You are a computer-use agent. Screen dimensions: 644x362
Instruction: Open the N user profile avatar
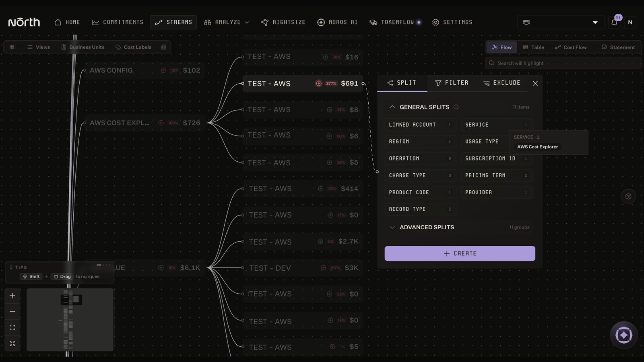point(630,22)
